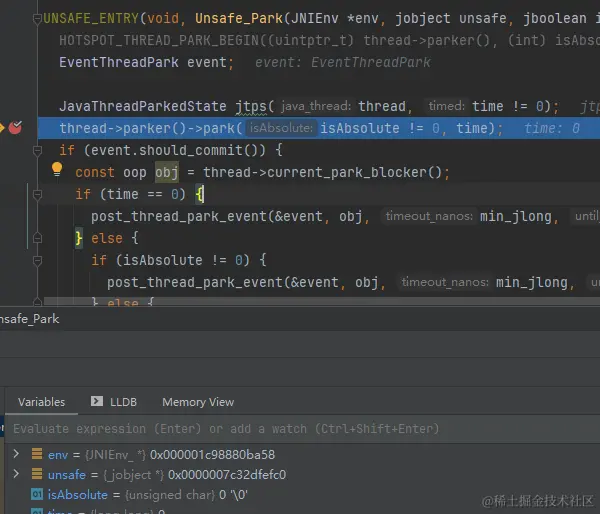This screenshot has height=514, width=600.
Task: Open the LLDB console tab
Action: coord(114,402)
